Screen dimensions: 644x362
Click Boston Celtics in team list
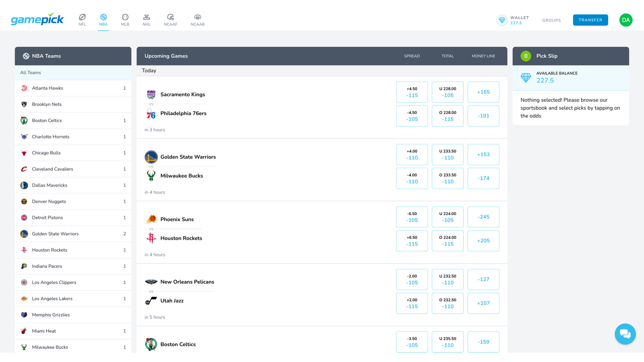73,121
